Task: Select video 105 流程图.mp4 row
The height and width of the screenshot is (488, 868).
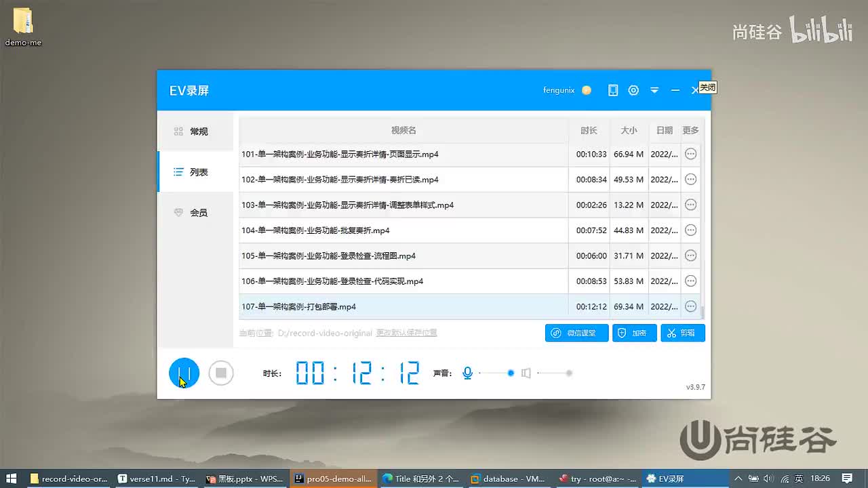Action: [x=470, y=256]
